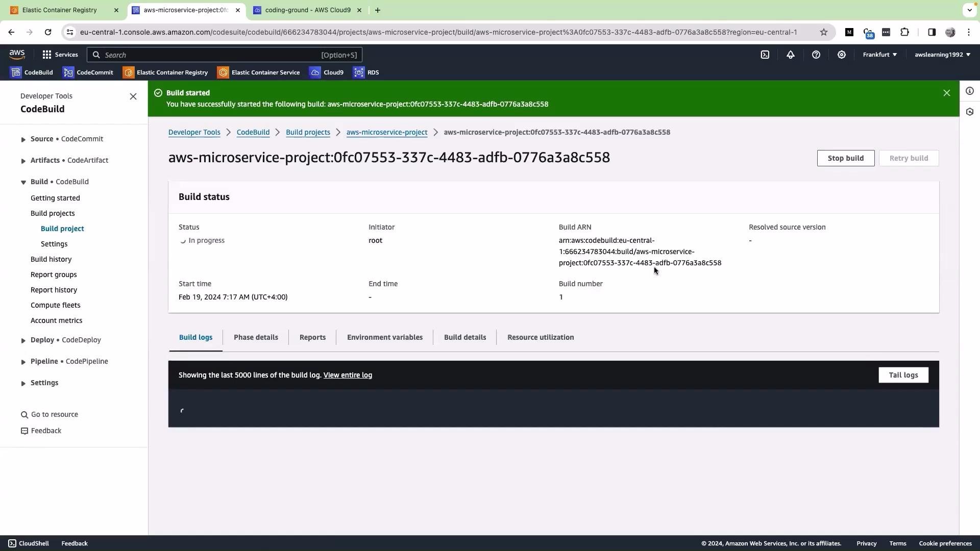The width and height of the screenshot is (980, 551).
Task: Open Elastic Container Registry favorites shortcut
Action: (165, 72)
